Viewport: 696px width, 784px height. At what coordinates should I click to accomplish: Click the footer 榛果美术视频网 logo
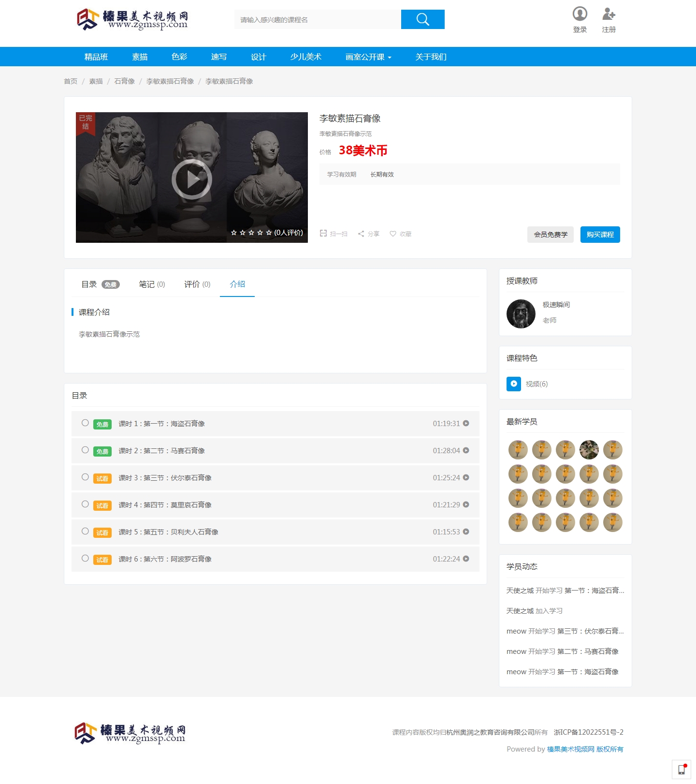coord(130,733)
